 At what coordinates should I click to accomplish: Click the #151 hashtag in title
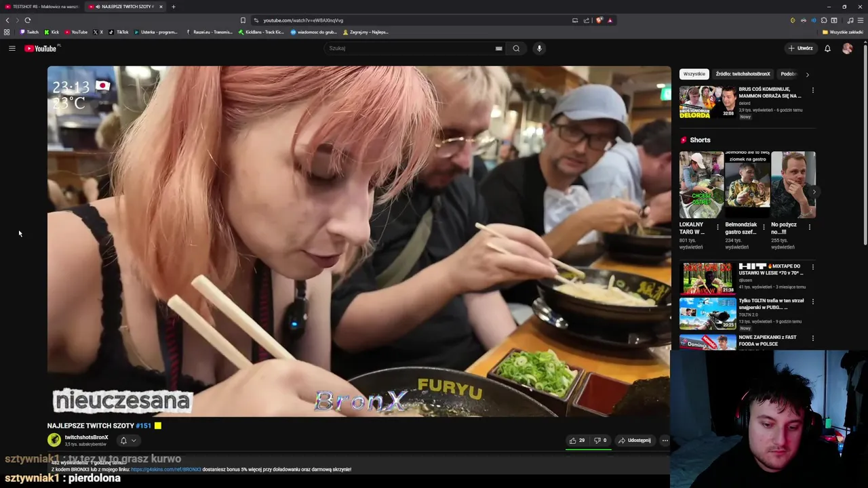(x=143, y=426)
